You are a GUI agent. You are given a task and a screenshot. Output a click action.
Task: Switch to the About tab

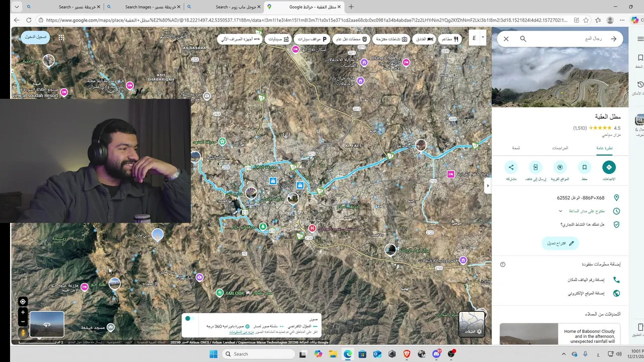click(x=516, y=148)
